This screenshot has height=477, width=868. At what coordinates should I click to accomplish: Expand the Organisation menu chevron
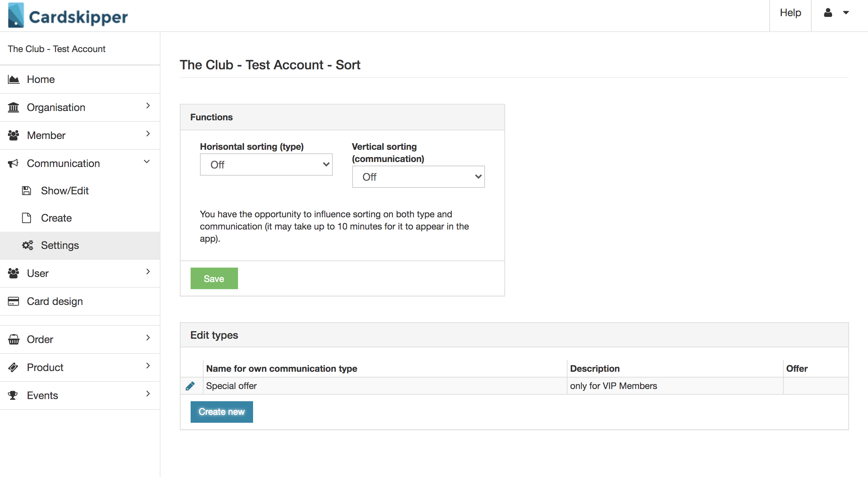click(148, 106)
